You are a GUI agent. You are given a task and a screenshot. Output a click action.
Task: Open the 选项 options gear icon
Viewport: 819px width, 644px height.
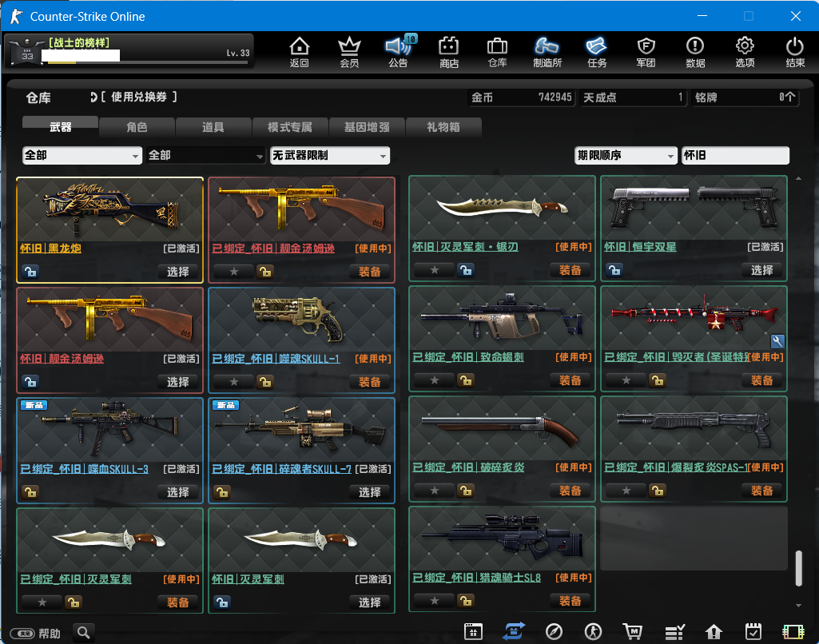coord(745,52)
